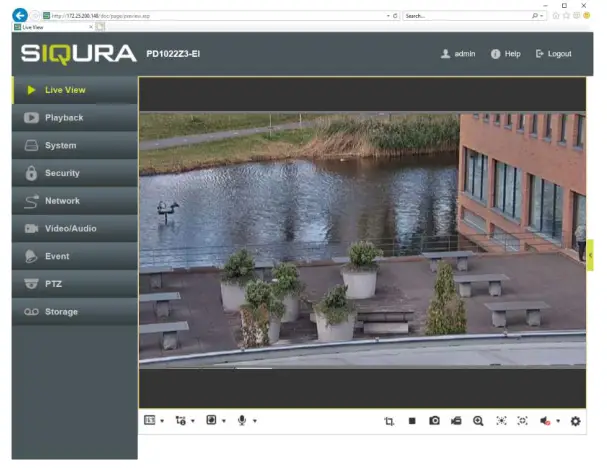This screenshot has height=468, width=607.
Task: Open the Playback menu item
Action: pos(75,118)
